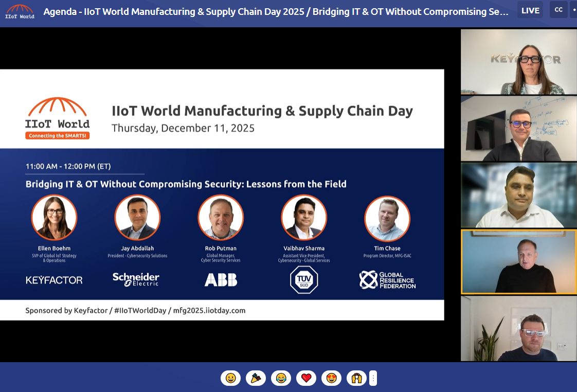Click the LIVE indicator button

click(530, 11)
